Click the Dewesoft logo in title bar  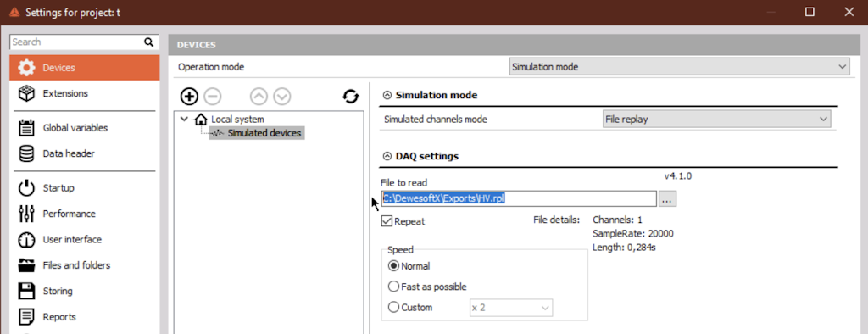click(x=14, y=12)
